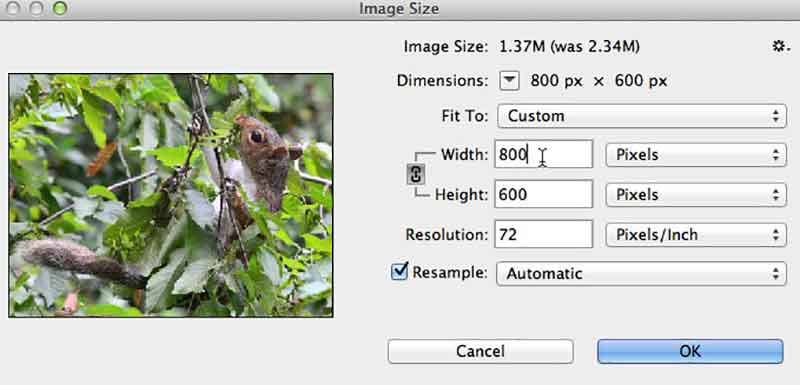Click the green zoom window button
Image resolution: width=800 pixels, height=385 pixels.
tap(60, 8)
